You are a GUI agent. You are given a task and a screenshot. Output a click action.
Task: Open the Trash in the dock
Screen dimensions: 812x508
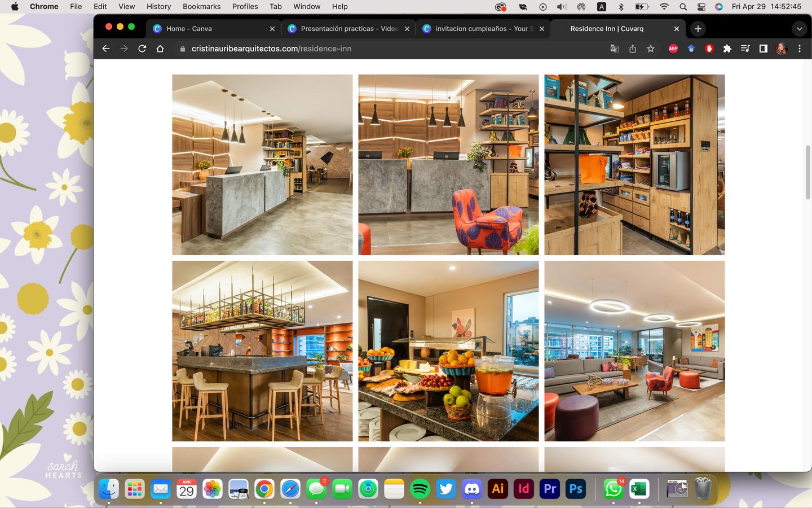click(703, 489)
